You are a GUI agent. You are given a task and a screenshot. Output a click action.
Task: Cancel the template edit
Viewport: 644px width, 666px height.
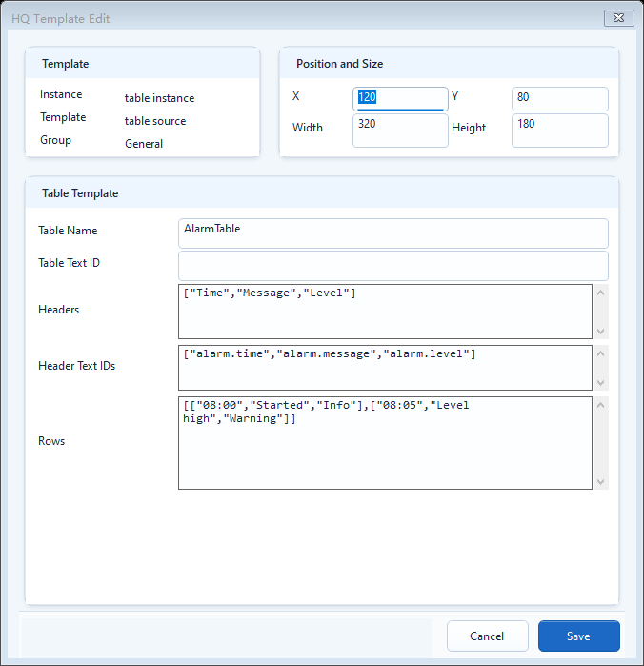[487, 636]
